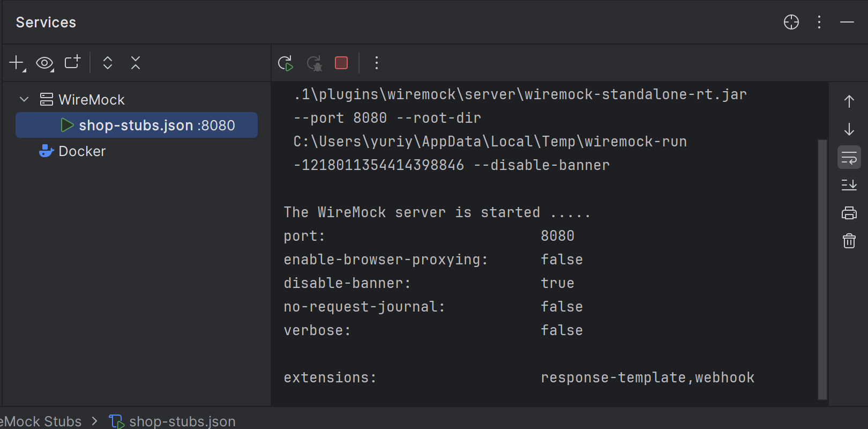Click the Docker whale icon

pyautogui.click(x=47, y=151)
